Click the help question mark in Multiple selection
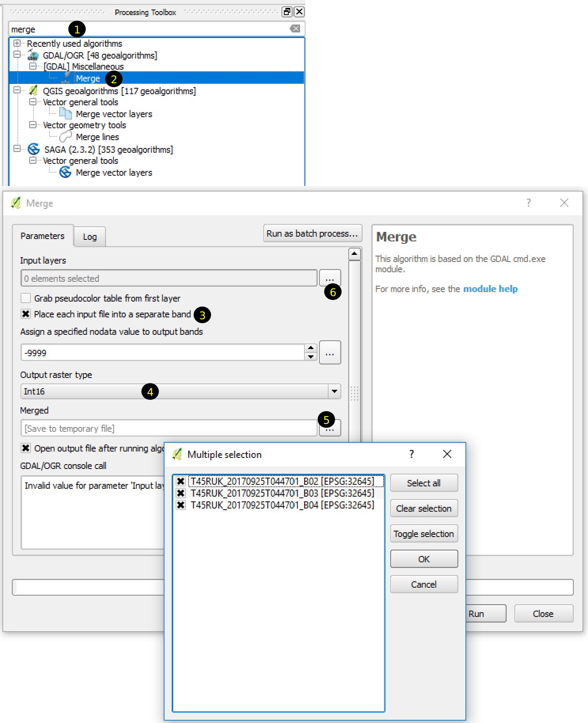This screenshot has height=723, width=588. point(411,454)
